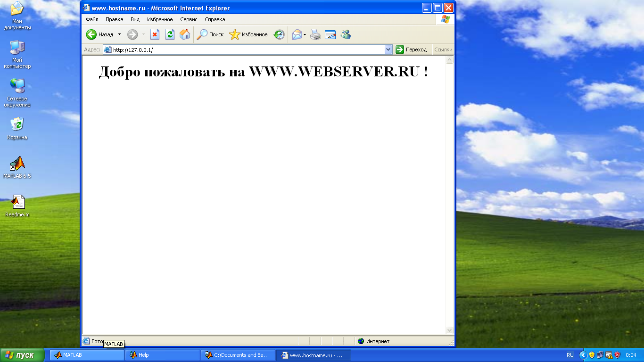The image size is (644, 362).
Task: Click the Forward arrow button
Action: [132, 34]
